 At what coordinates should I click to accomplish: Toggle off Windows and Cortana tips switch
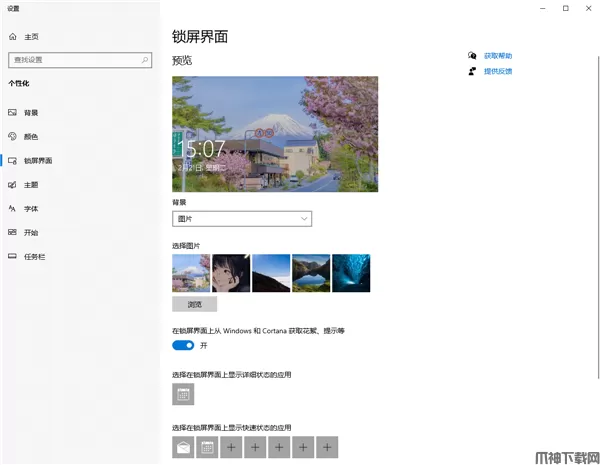click(x=183, y=345)
